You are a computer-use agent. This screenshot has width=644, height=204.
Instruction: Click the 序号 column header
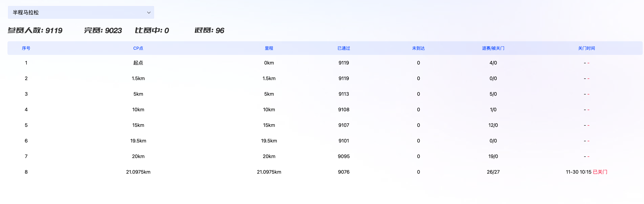tap(26, 48)
